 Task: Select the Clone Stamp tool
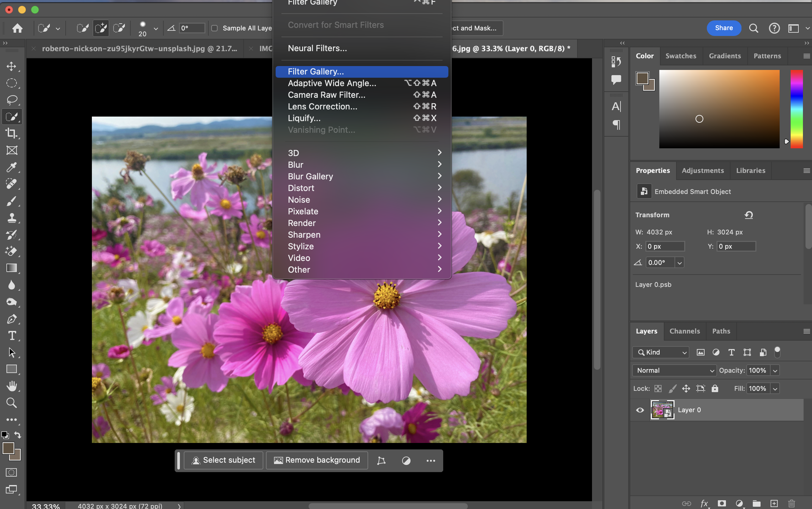click(11, 218)
